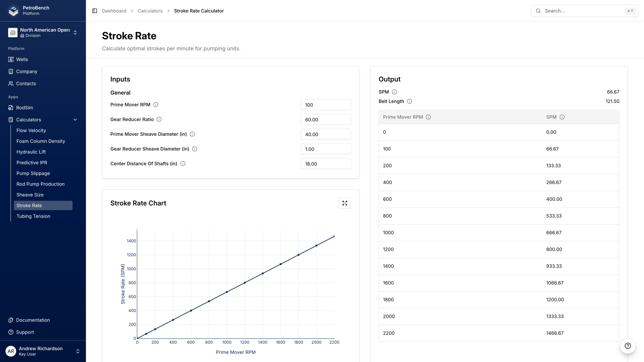Expand the Stroke Rate Chart to fullscreen
The image size is (644, 362).
click(344, 203)
